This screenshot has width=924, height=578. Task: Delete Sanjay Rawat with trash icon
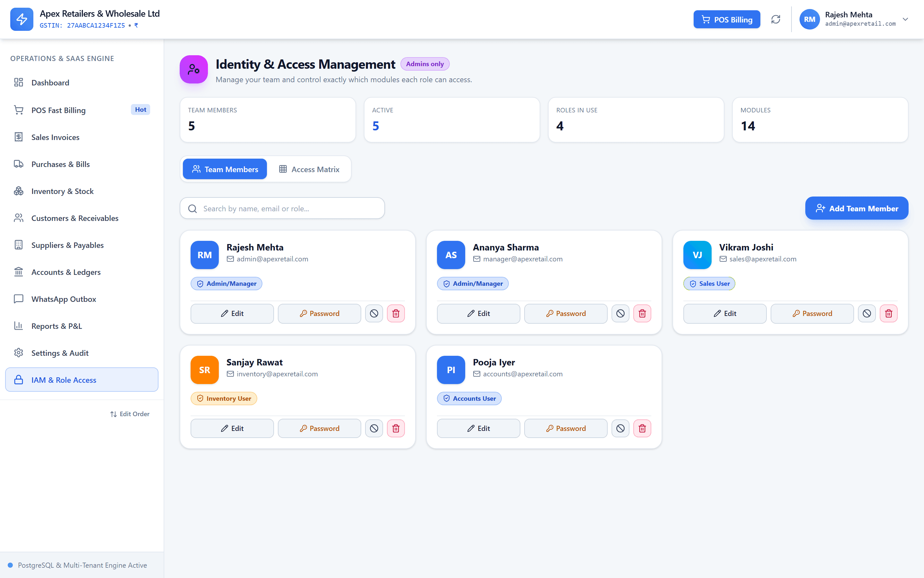click(x=396, y=428)
